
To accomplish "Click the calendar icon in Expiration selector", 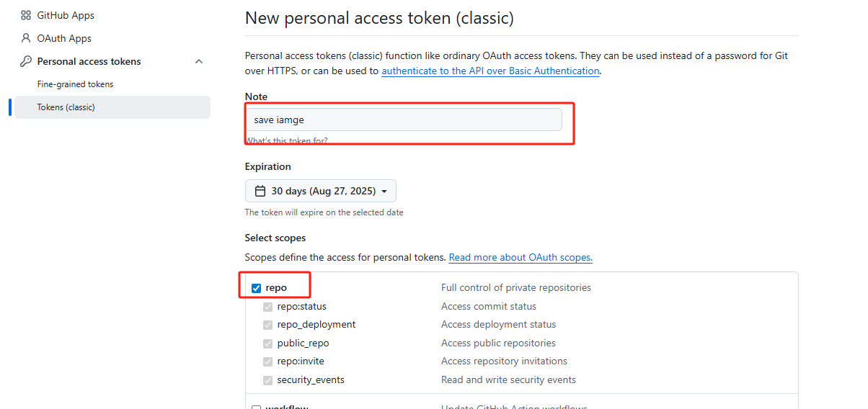I will click(x=260, y=191).
